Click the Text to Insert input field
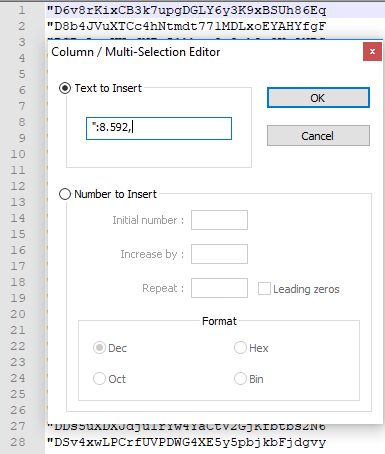 coord(159,128)
